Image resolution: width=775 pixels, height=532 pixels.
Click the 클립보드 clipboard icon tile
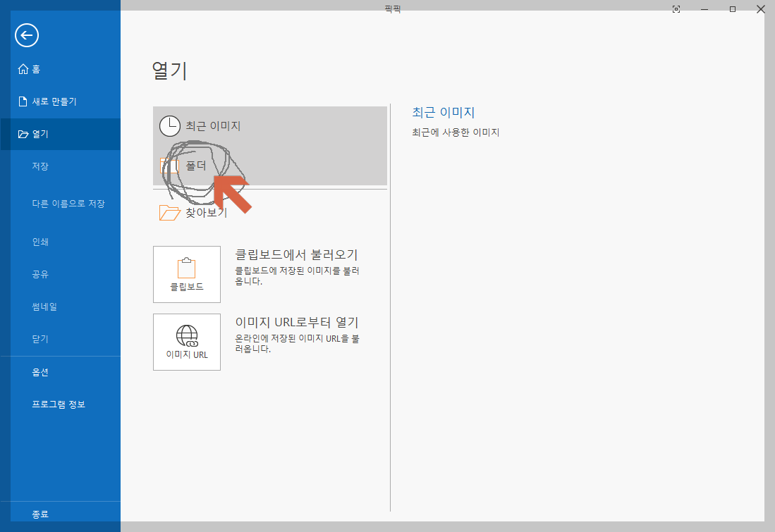pos(186,274)
